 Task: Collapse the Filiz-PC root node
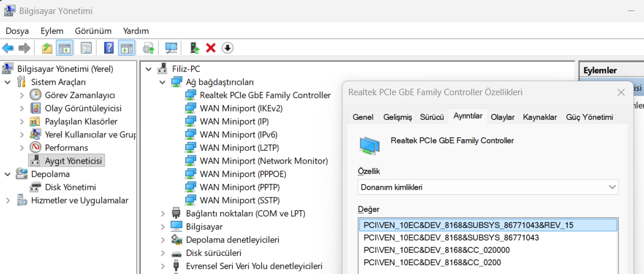coord(148,68)
